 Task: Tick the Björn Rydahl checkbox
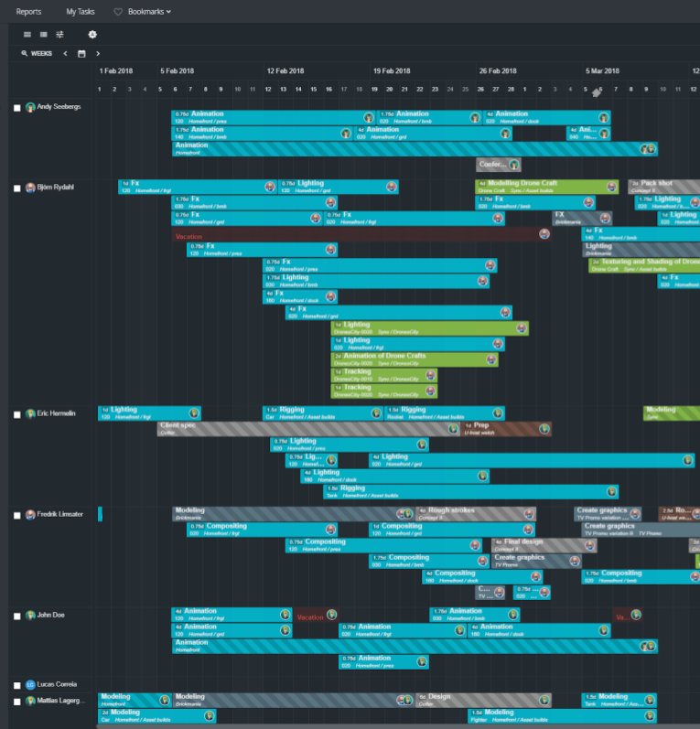[x=17, y=188]
